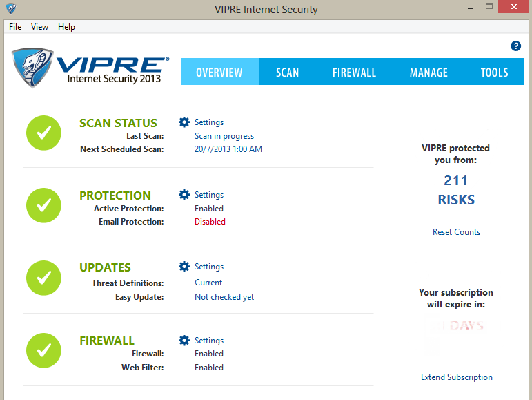Close the VIPRE Internet Security window

coord(513,7)
